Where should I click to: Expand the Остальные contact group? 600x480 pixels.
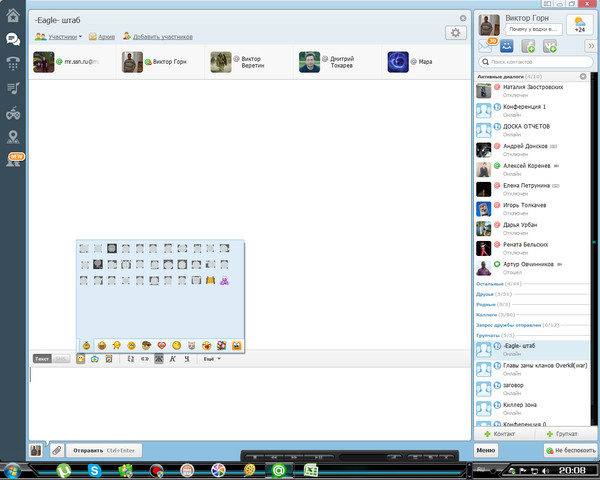tap(489, 284)
